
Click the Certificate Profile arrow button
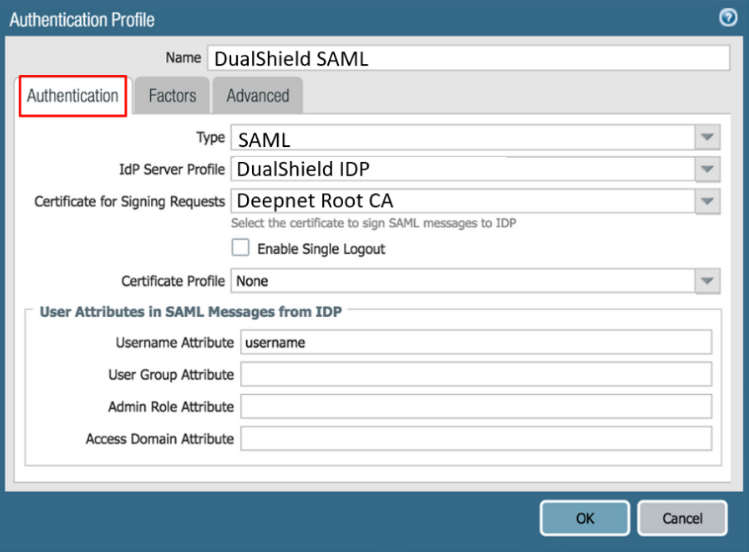[x=707, y=281]
